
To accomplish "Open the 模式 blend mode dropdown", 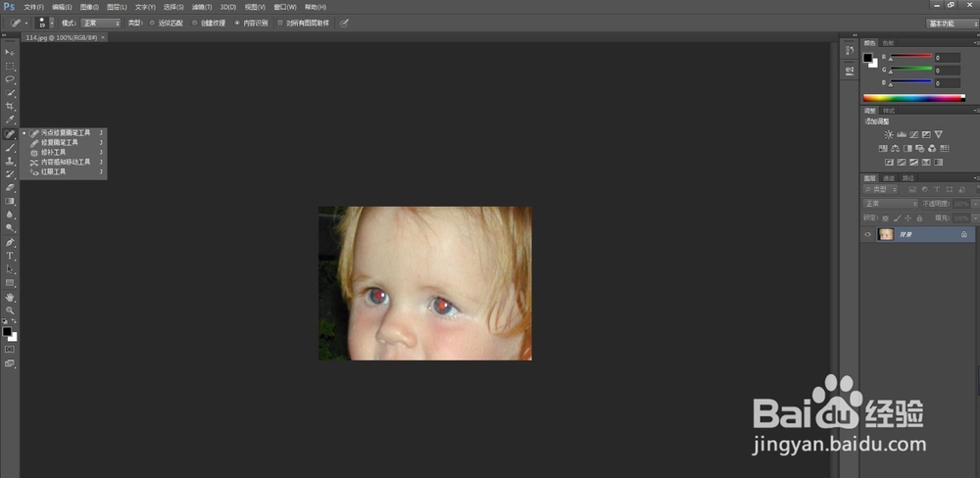I will [x=101, y=24].
